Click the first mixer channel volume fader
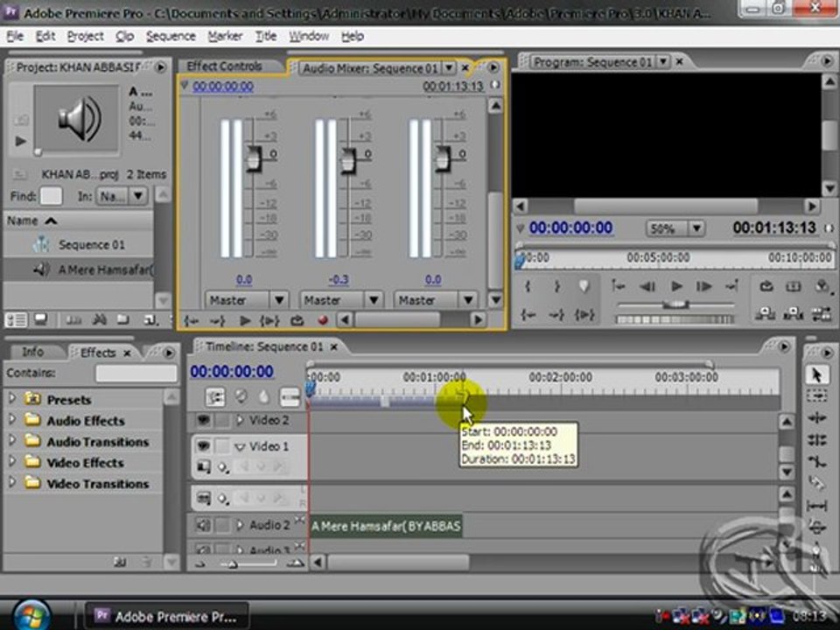Screen dimensions: 840x630 254,157
